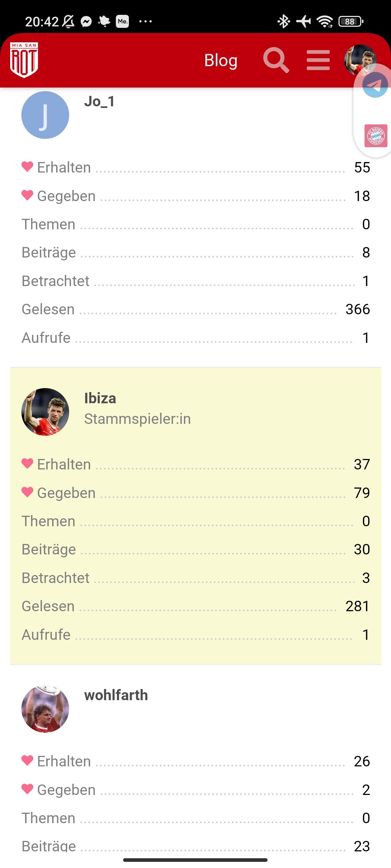Viewport: 391px width, 868px height.
Task: Tap heart icon beside wohlfarth Erhalten
Action: coord(28,760)
